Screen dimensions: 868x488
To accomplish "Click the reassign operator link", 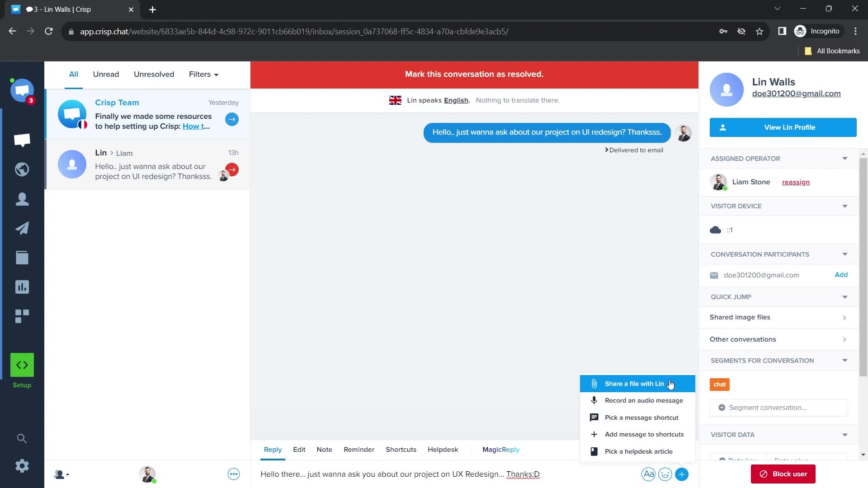I will pyautogui.click(x=796, y=182).
